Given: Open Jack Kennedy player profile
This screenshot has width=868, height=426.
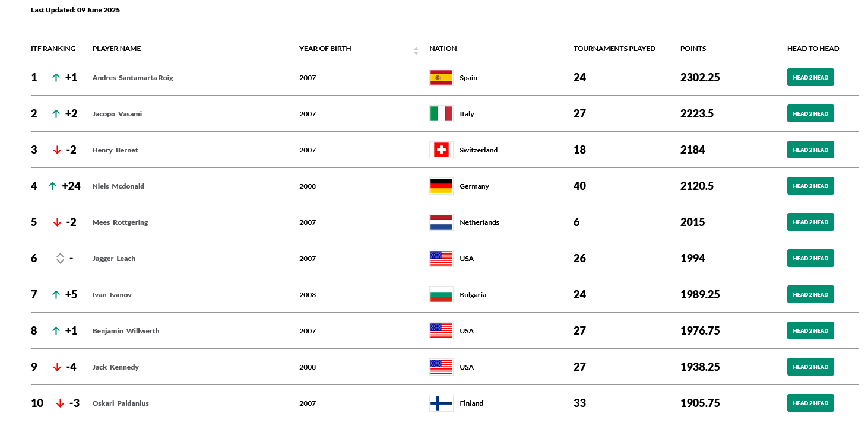Looking at the screenshot, I should coord(115,367).
